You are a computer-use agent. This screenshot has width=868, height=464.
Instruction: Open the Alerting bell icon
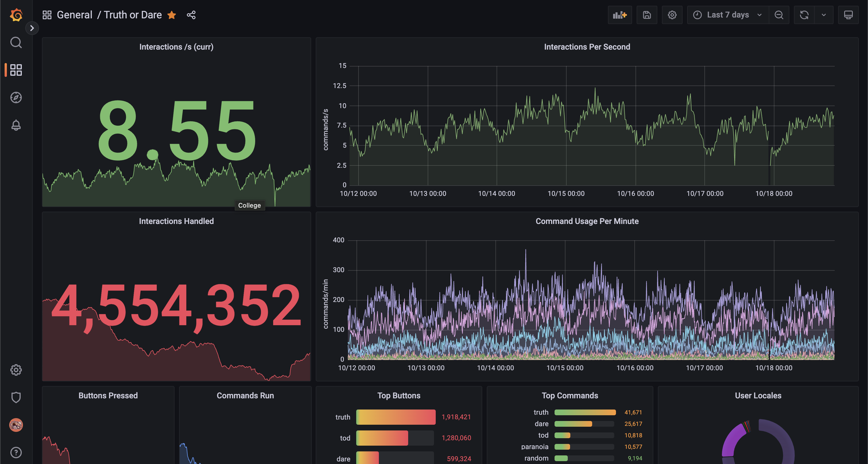click(16, 125)
